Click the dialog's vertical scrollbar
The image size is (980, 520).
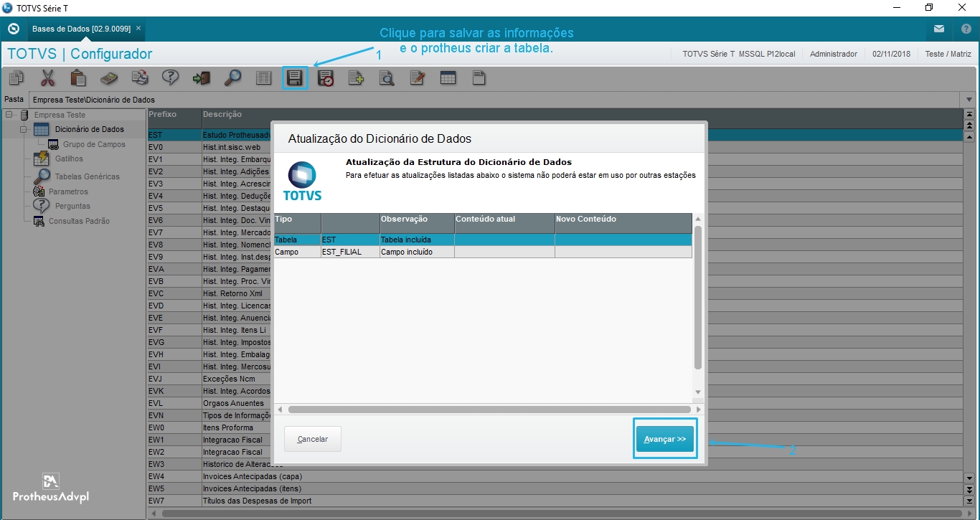click(x=698, y=298)
